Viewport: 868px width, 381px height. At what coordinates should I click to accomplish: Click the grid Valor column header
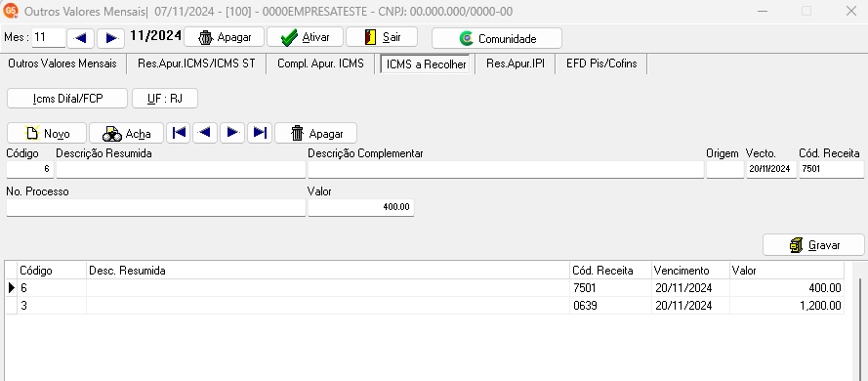[787, 271]
